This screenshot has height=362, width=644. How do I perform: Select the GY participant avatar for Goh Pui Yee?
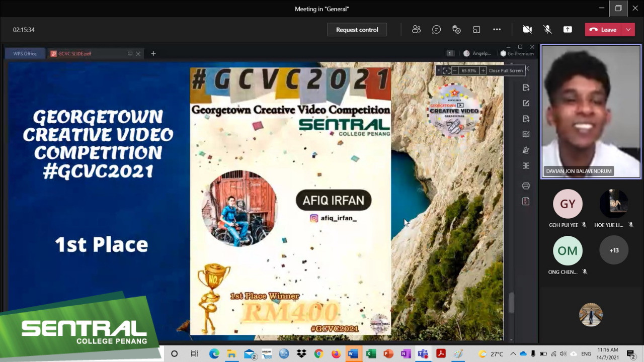point(568,204)
